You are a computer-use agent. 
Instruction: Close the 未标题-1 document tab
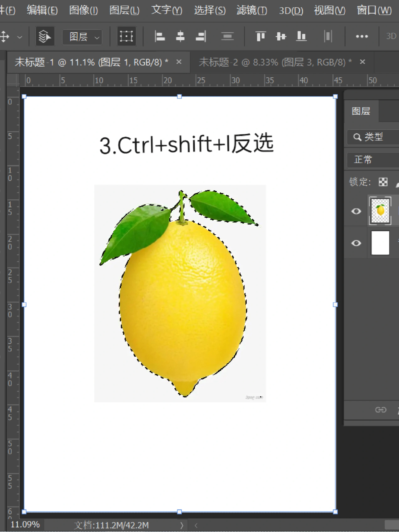179,62
